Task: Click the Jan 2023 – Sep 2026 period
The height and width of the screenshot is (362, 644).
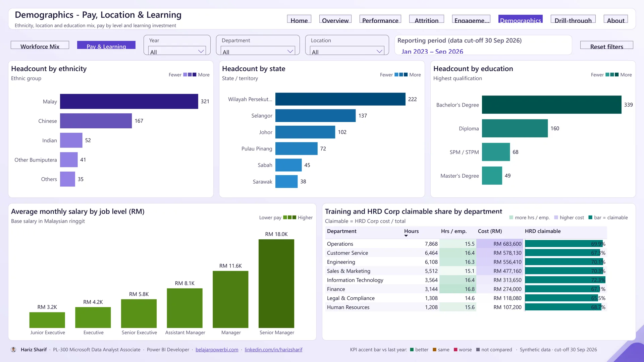Action: (432, 51)
